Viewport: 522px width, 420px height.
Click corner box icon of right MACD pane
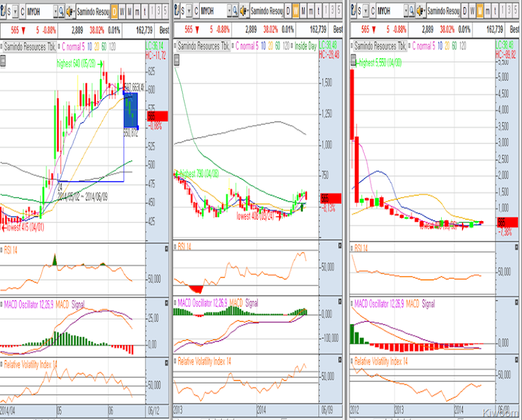tap(517, 301)
